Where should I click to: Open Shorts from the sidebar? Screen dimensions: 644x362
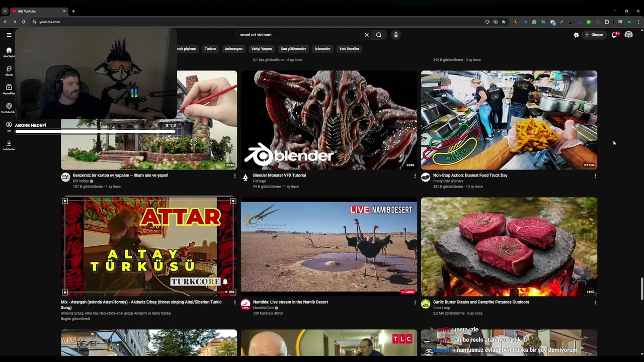click(x=9, y=70)
